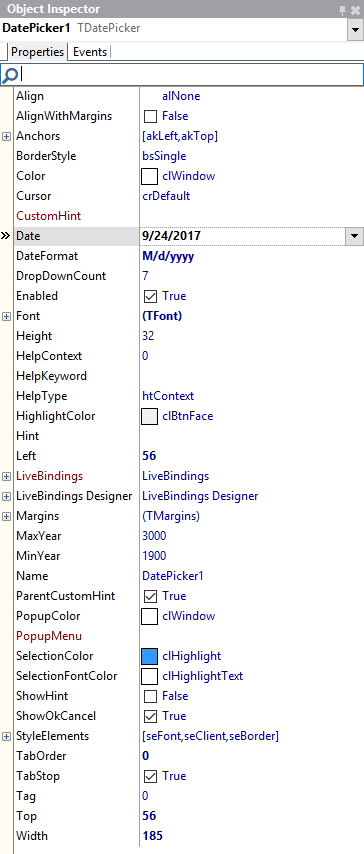Click the pin icon in Object Inspector header

point(343,9)
